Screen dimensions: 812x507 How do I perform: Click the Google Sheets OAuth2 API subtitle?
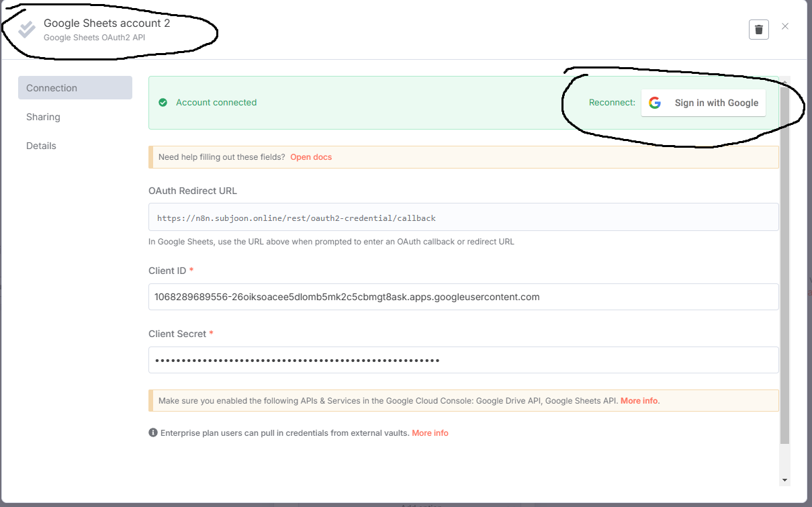click(x=94, y=38)
